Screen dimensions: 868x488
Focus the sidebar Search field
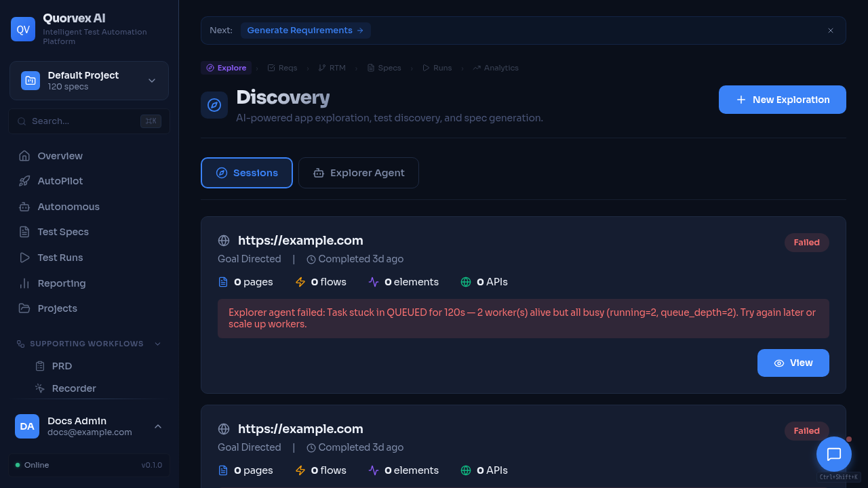pos(89,121)
